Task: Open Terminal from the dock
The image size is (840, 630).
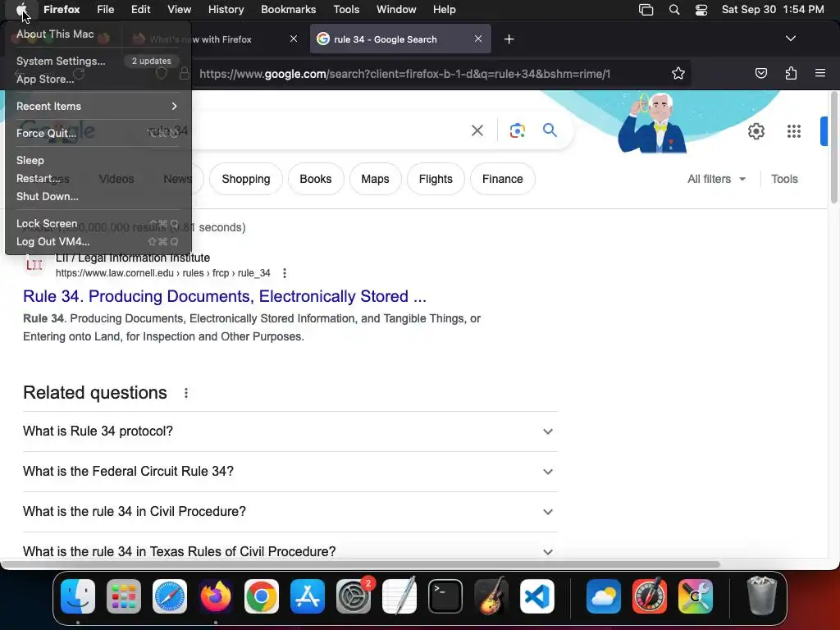Action: (445, 596)
